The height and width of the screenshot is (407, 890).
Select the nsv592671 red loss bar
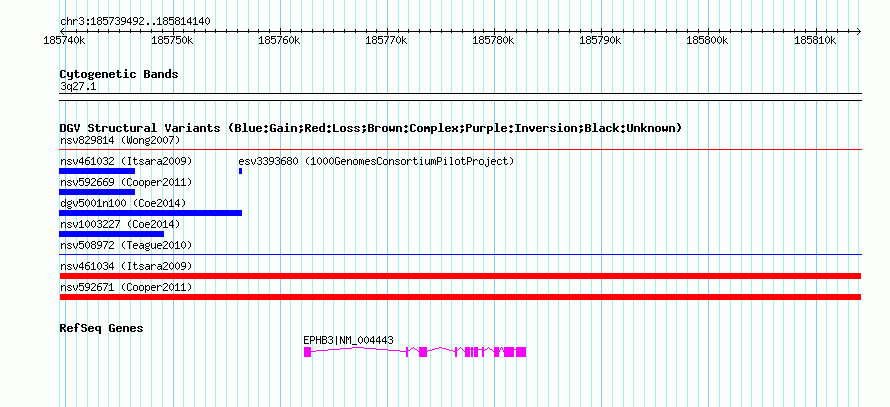(x=460, y=297)
